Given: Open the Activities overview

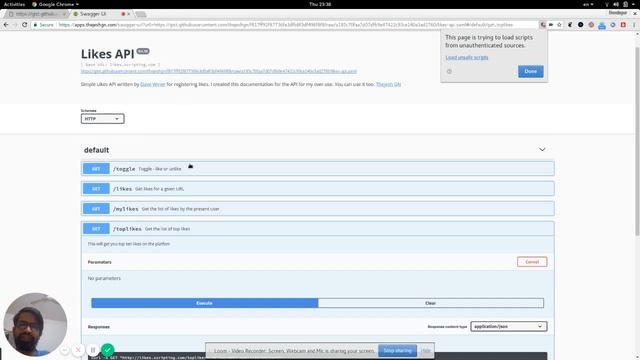Looking at the screenshot, I should (14, 4).
